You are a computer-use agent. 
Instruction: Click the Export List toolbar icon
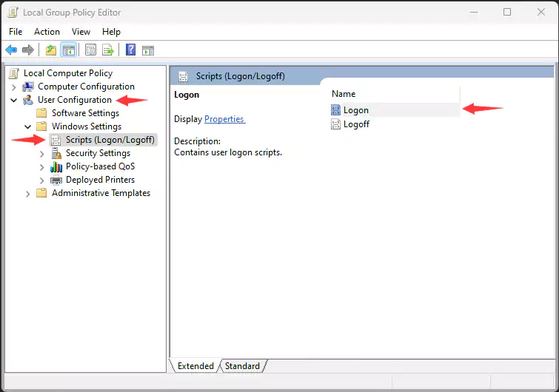pyautogui.click(x=108, y=50)
